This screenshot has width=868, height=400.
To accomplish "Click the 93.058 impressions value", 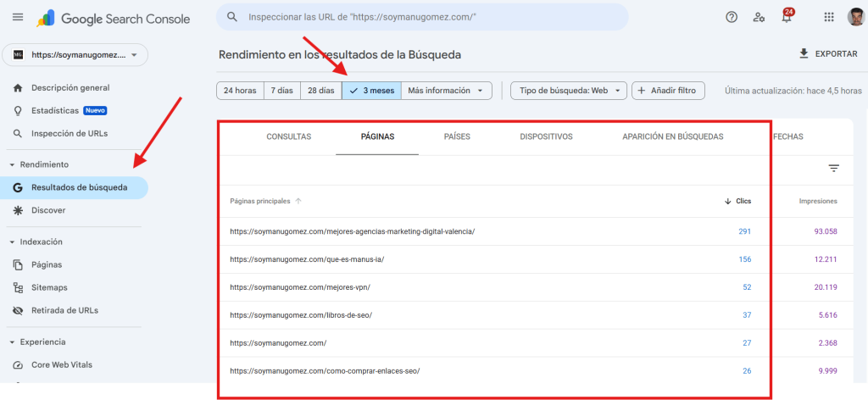I will 826,231.
